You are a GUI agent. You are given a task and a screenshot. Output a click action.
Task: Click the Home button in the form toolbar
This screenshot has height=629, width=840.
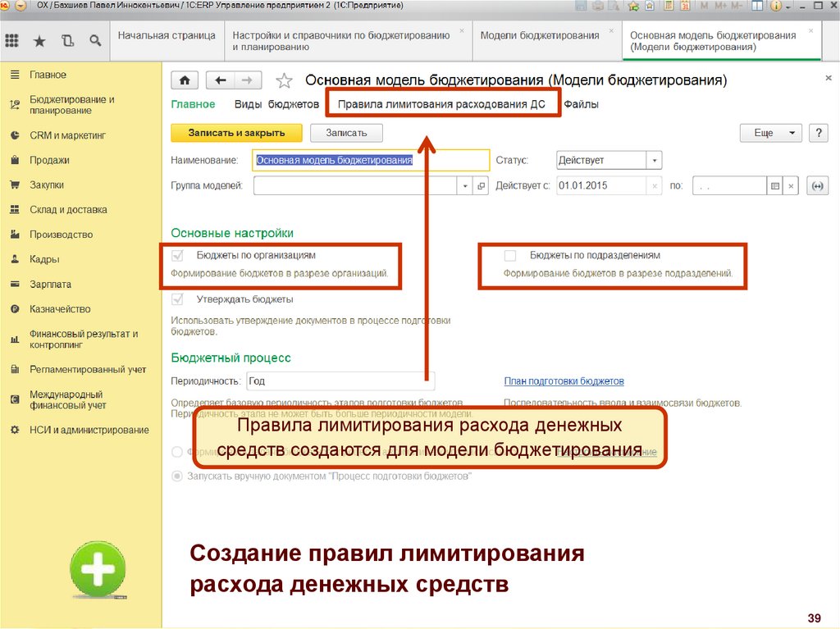[x=185, y=80]
